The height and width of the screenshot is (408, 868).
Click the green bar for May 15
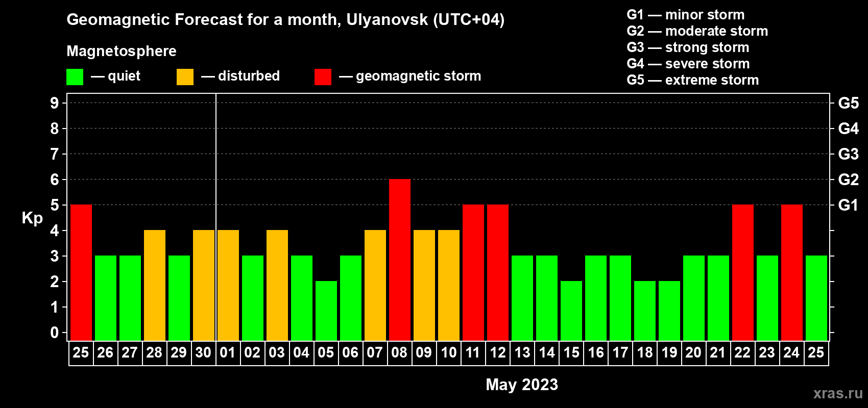pyautogui.click(x=571, y=311)
